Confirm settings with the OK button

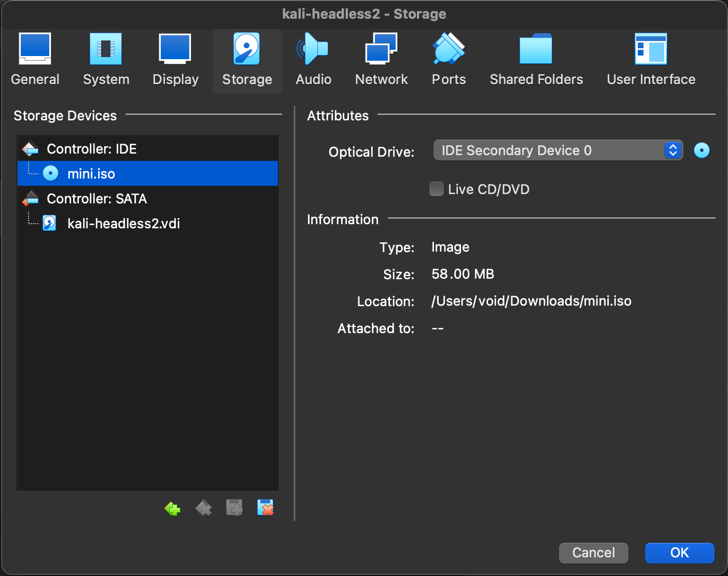pos(680,553)
